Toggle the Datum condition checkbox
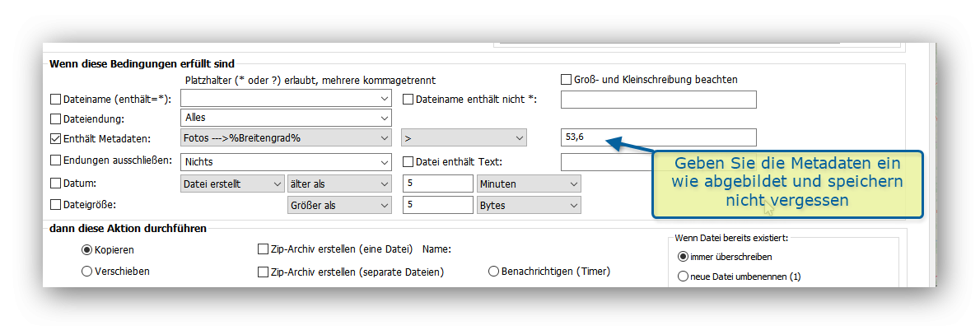 [56, 183]
